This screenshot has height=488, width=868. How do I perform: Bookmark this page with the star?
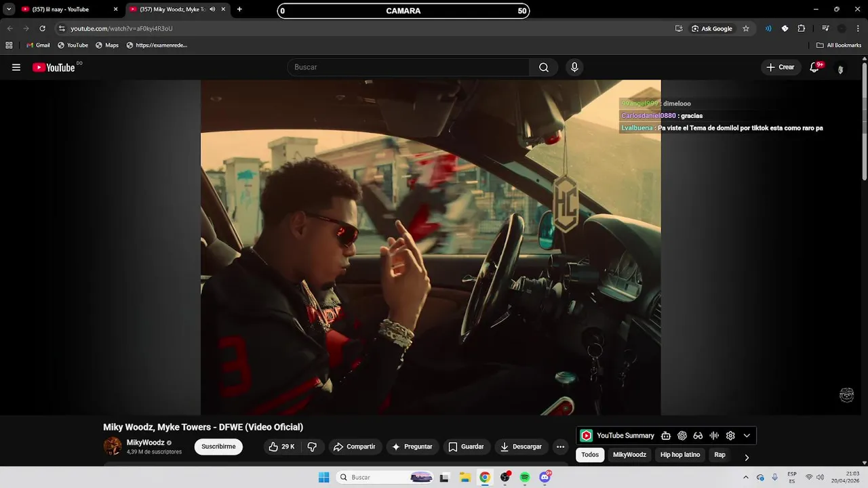click(x=746, y=28)
